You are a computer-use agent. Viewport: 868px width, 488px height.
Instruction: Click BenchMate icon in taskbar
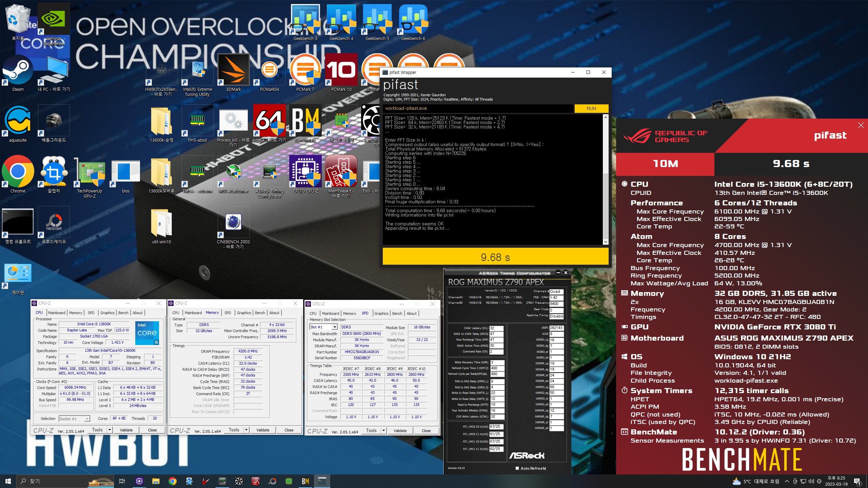[305, 481]
